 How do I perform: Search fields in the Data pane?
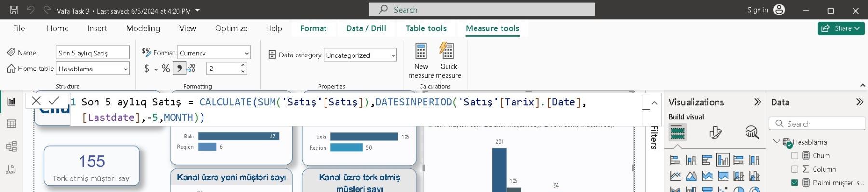(x=817, y=123)
